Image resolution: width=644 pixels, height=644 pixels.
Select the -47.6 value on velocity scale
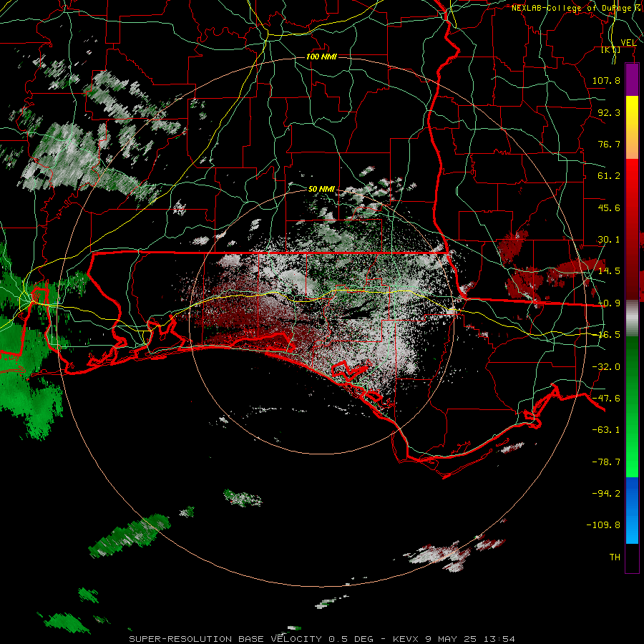[x=606, y=399]
